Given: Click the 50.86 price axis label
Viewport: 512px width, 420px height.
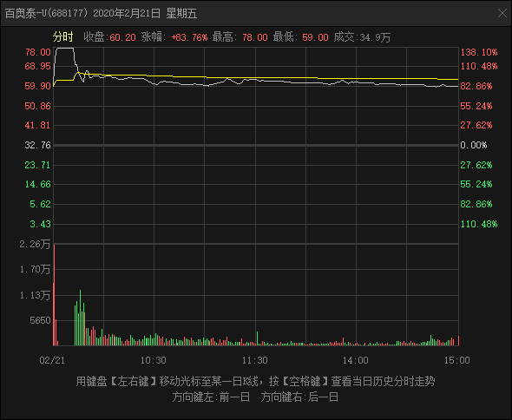Looking at the screenshot, I should click(38, 106).
